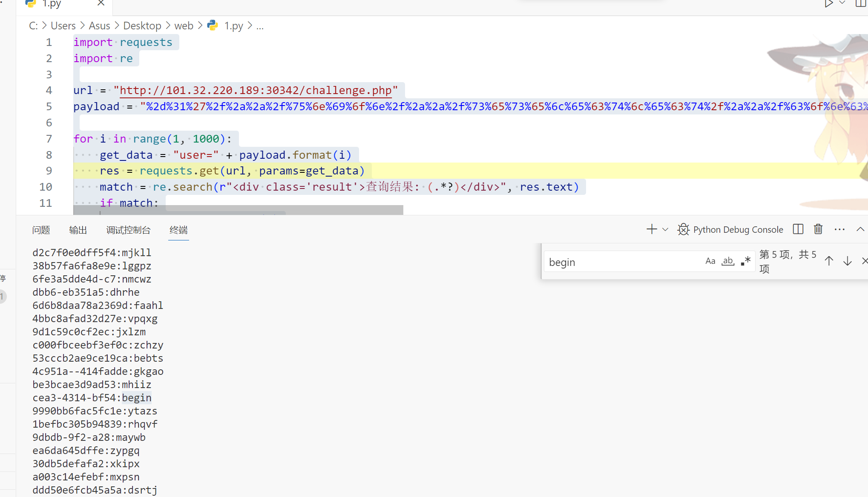Image resolution: width=868 pixels, height=497 pixels.
Task: Open the breadcrumb ellipsis symbol list
Action: 260,26
